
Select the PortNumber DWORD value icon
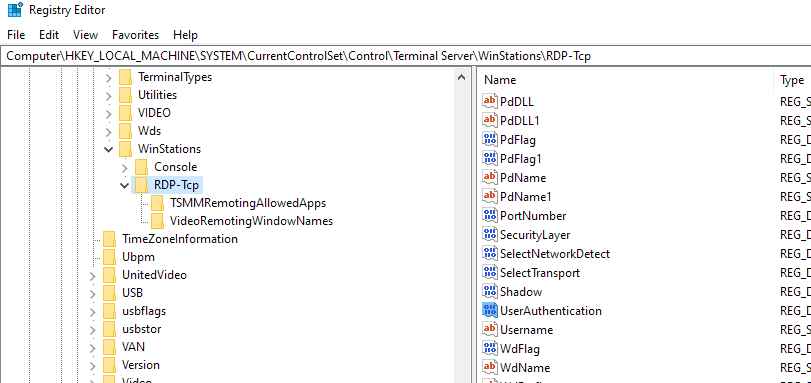click(x=489, y=216)
